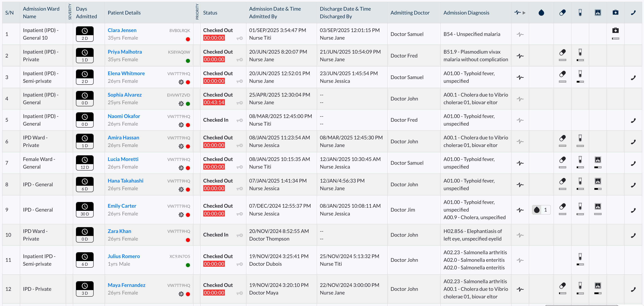The image size is (644, 306).
Task: Click the Priority column header
Action: coord(197,12)
